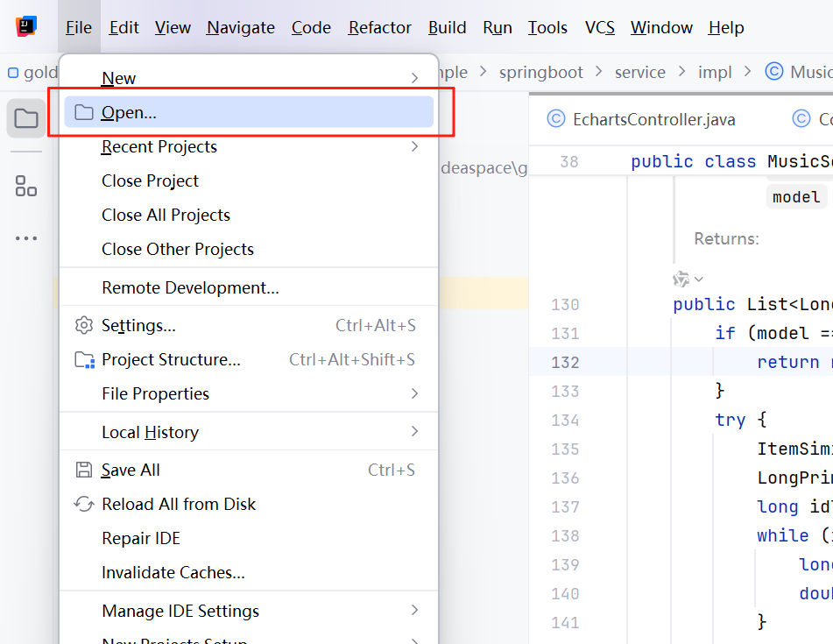Select Close Project menu entry

pyautogui.click(x=150, y=181)
